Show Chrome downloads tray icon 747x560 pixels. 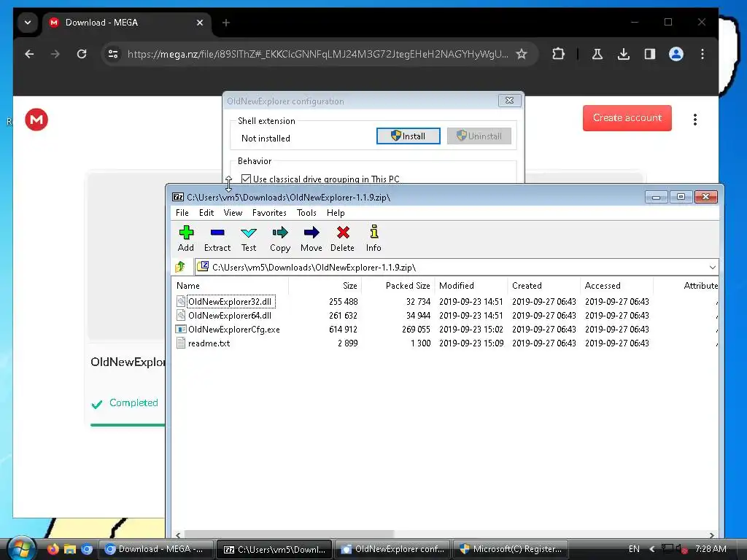pos(623,54)
